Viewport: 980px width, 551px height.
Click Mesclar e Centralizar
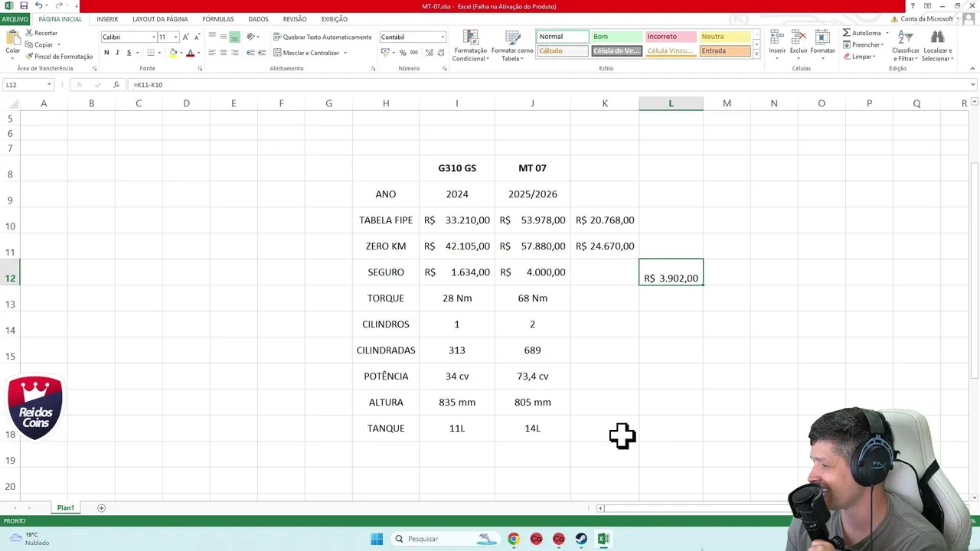coord(305,53)
